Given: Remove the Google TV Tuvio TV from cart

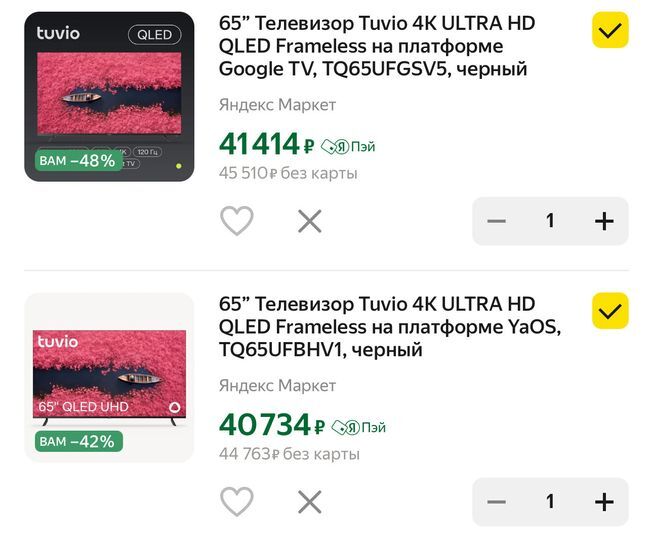Looking at the screenshot, I should click(310, 221).
